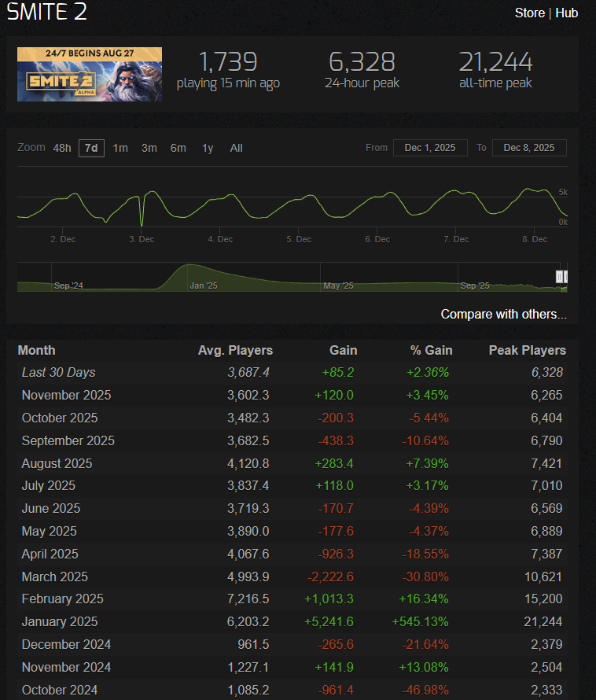Click the -46.98% gain cell

[x=425, y=691]
